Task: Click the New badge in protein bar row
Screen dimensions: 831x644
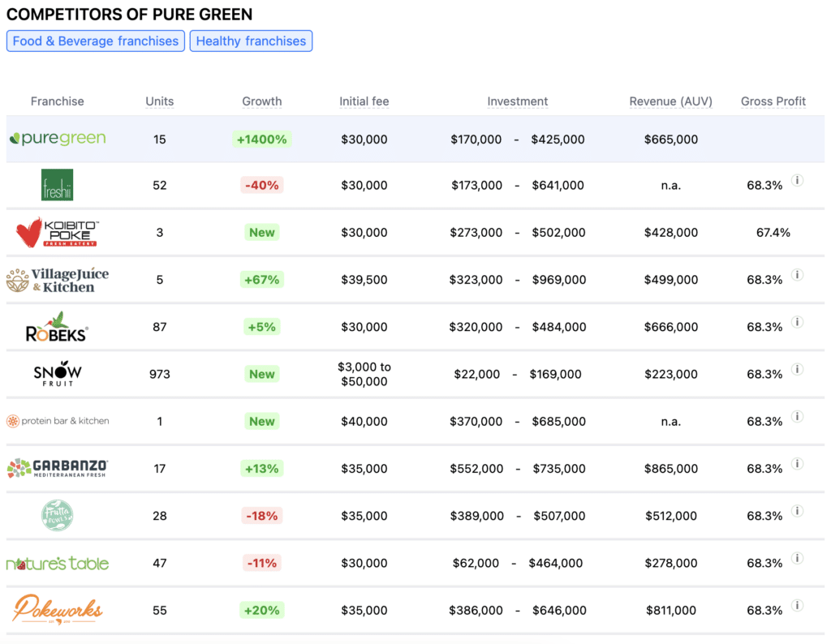Action: [x=262, y=422]
